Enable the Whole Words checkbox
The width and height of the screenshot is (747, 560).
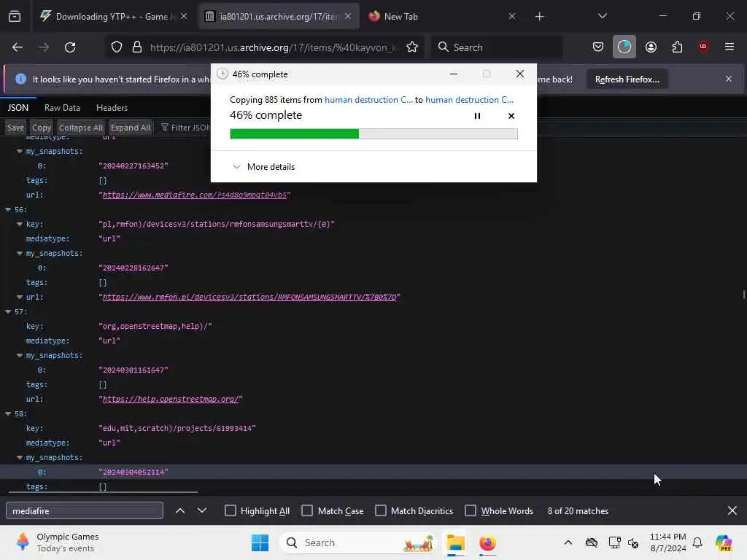471,510
